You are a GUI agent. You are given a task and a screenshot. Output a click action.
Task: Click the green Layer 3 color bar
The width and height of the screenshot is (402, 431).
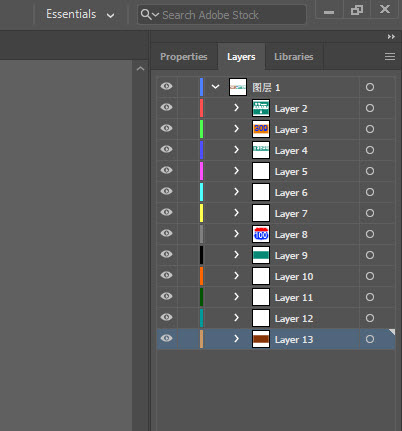point(201,129)
